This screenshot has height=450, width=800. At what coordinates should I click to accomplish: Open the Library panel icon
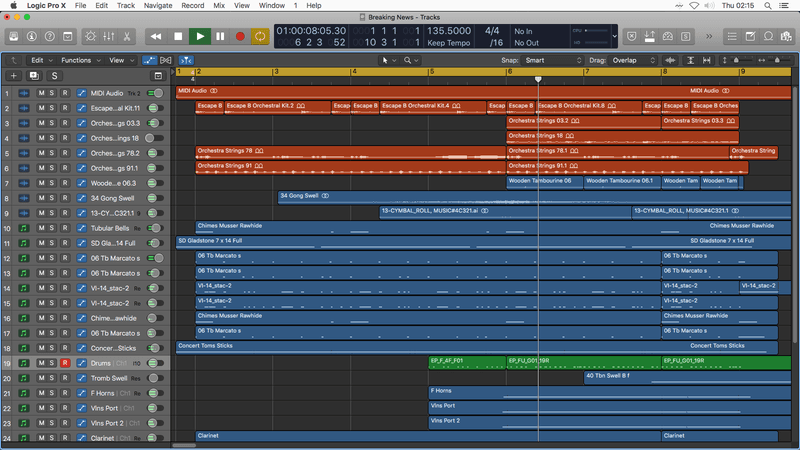click(x=14, y=36)
